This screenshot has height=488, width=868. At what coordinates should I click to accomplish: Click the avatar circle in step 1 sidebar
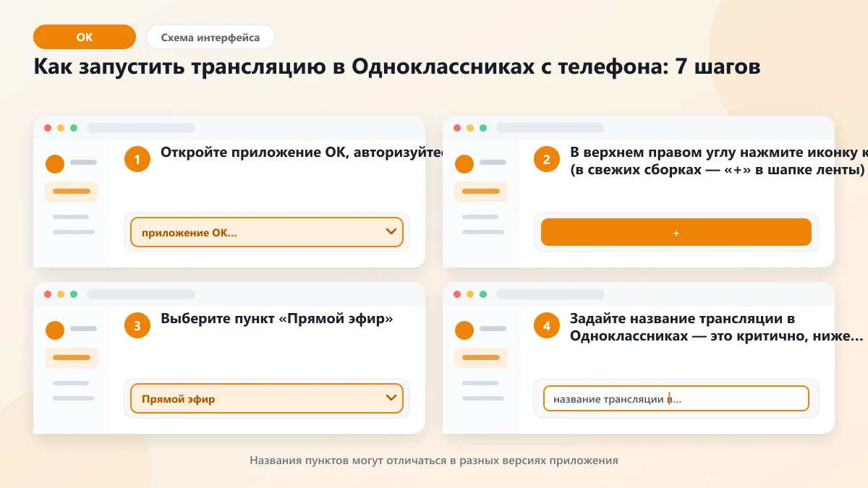(55, 164)
